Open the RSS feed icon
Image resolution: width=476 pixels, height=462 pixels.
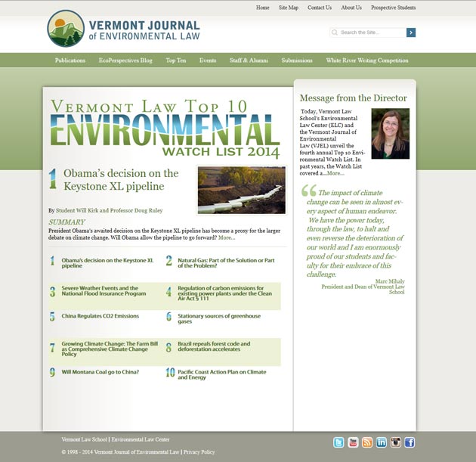coord(367,442)
